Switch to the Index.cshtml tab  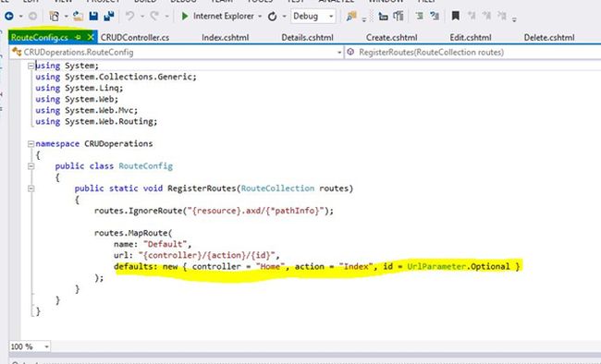(x=226, y=38)
